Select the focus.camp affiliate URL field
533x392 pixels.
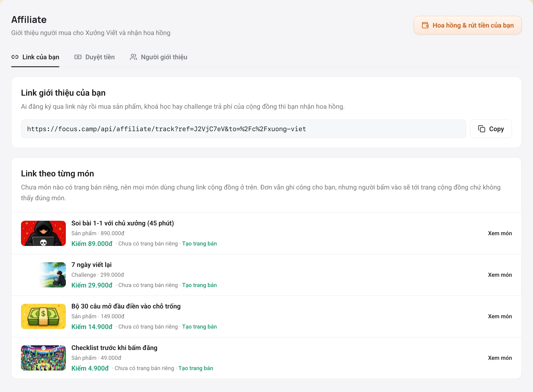coord(243,129)
